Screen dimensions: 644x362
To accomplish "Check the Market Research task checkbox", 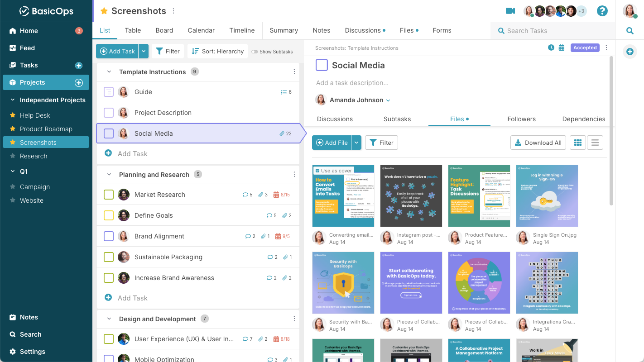I will tap(109, 195).
